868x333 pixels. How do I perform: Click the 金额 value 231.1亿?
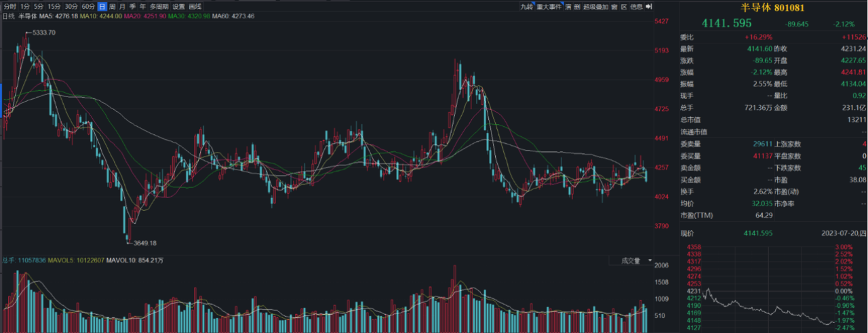pos(854,108)
